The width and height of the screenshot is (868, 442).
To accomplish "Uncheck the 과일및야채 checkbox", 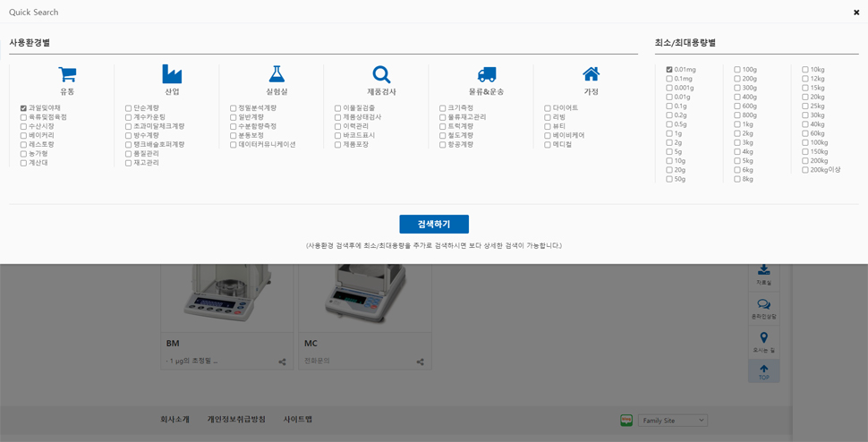I will 23,108.
